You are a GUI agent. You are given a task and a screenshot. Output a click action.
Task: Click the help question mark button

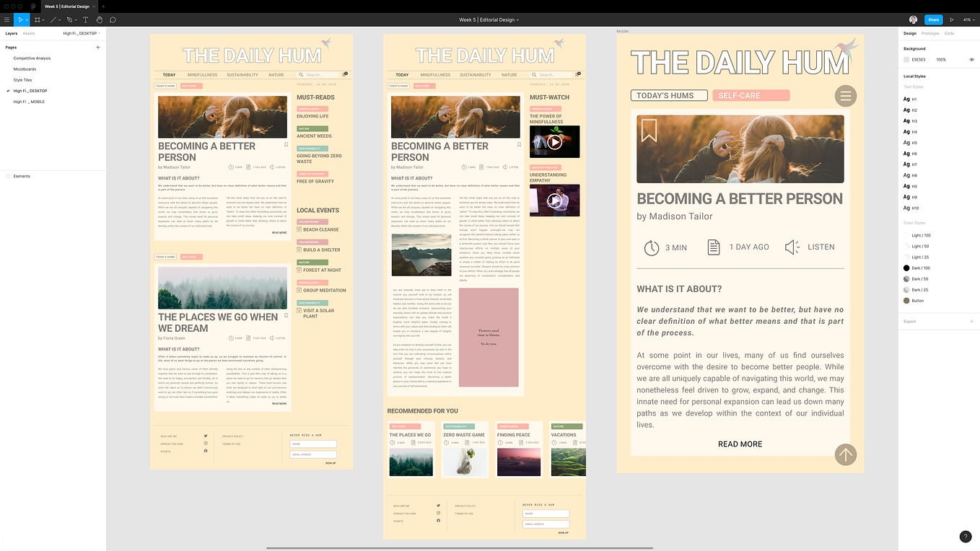tap(966, 537)
